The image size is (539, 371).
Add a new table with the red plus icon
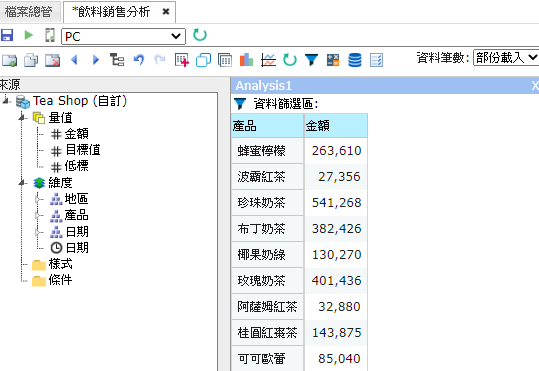[182, 60]
